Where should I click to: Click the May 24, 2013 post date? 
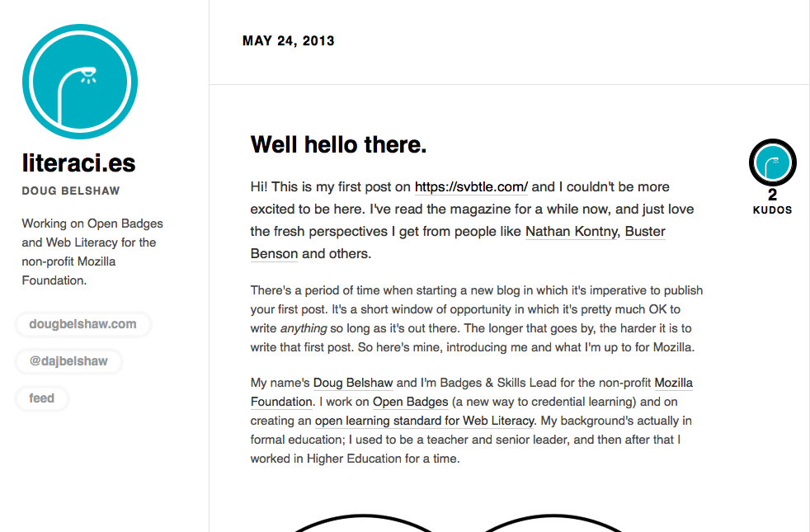289,41
